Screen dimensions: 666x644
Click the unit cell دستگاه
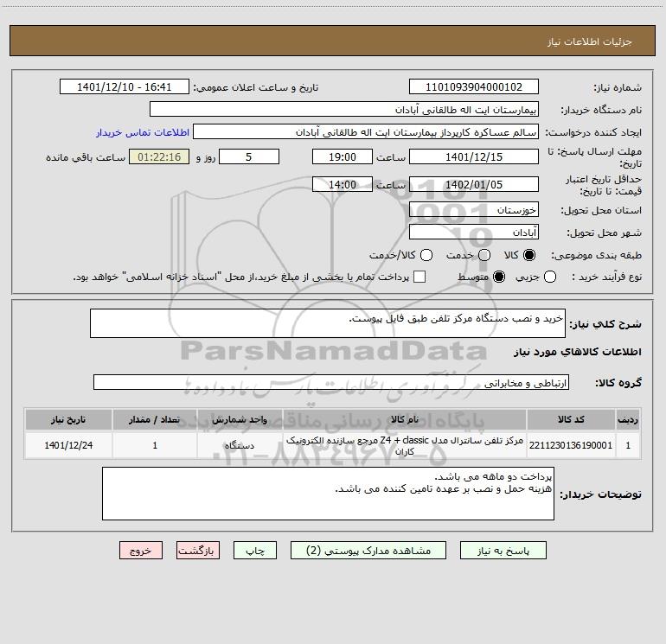tap(240, 445)
